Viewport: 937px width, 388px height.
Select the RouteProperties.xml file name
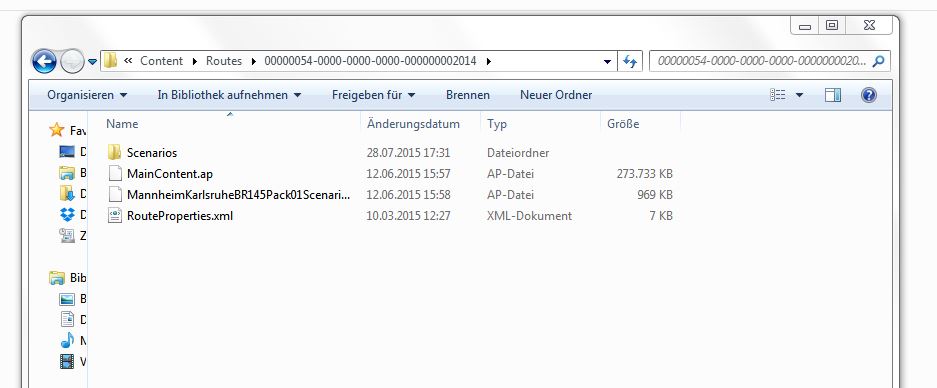(180, 216)
